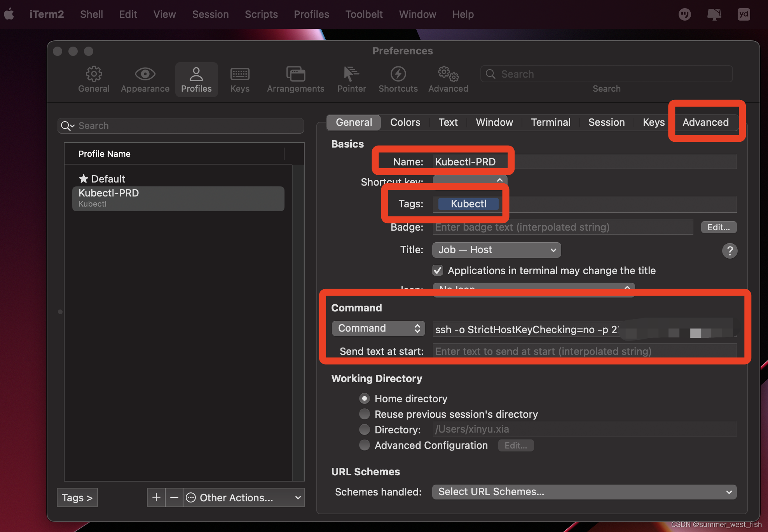Image resolution: width=768 pixels, height=532 pixels.
Task: Open the Arrangements preferences pane
Action: [295, 79]
